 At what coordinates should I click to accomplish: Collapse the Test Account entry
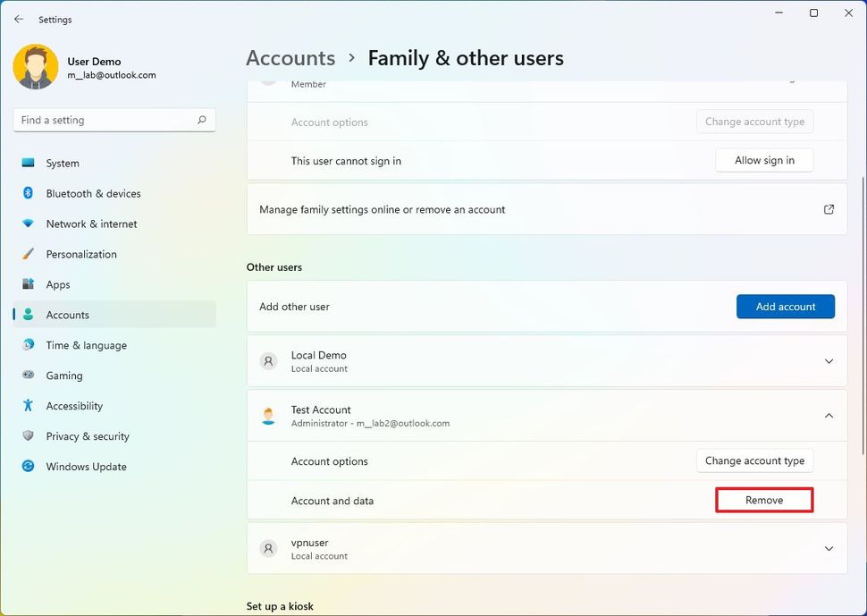[x=829, y=416]
